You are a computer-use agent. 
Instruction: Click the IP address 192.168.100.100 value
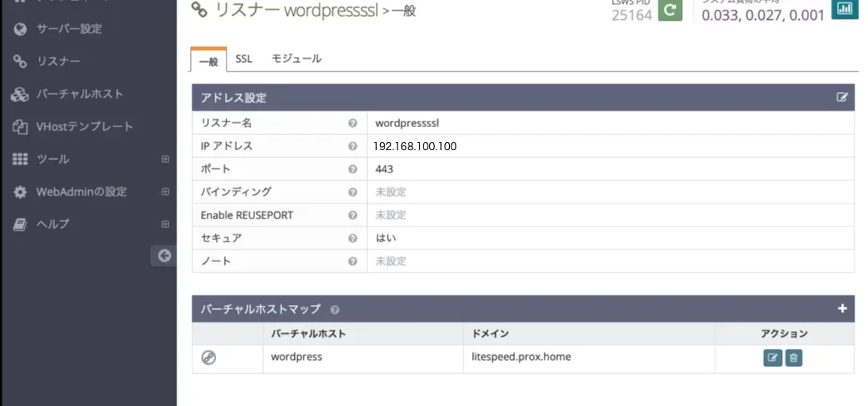[x=415, y=146]
